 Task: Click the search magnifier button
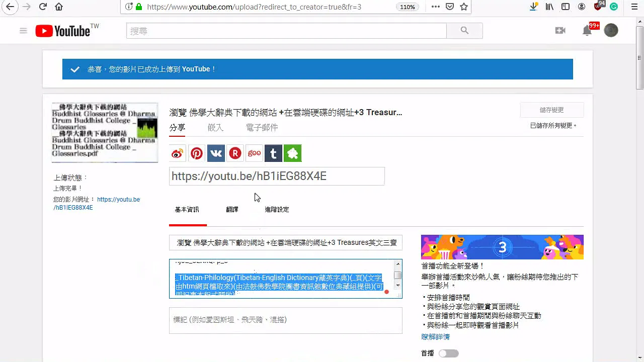coord(464,31)
